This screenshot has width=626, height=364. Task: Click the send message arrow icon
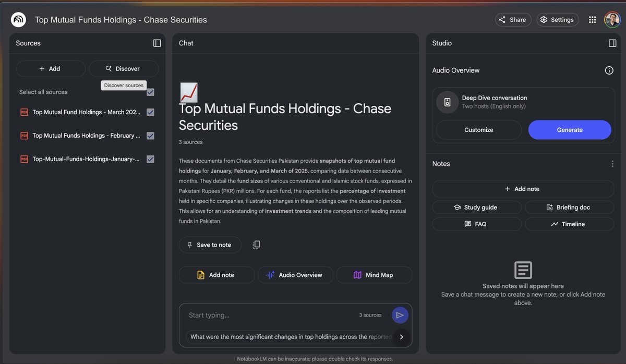click(x=400, y=315)
